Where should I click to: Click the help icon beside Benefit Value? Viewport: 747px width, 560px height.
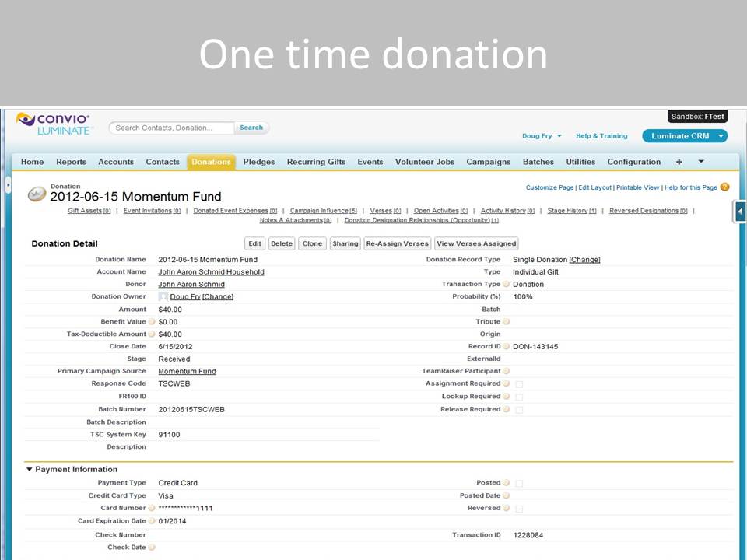point(152,322)
